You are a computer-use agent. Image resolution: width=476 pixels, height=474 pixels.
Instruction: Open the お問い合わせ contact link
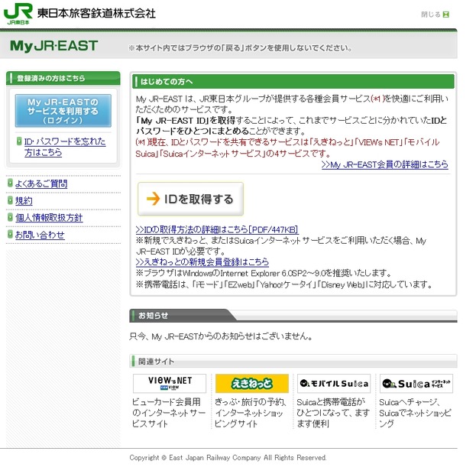pyautogui.click(x=40, y=235)
